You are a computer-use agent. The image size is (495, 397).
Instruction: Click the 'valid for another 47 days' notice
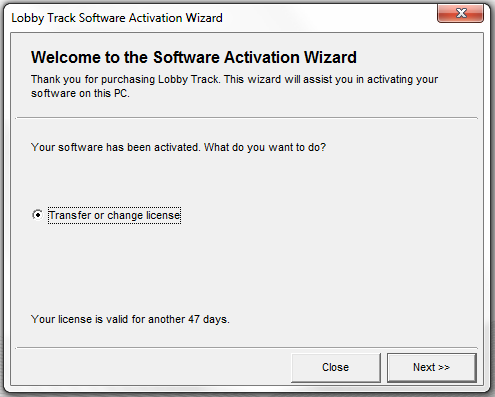[x=130, y=319]
